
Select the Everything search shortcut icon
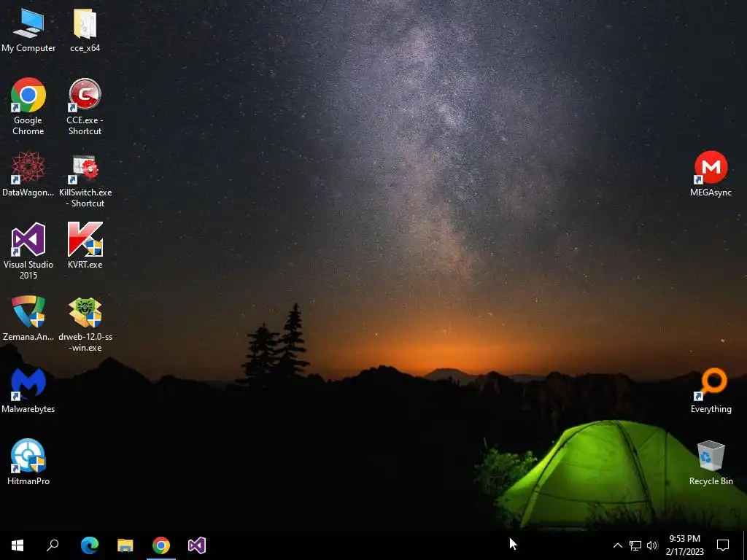(711, 391)
